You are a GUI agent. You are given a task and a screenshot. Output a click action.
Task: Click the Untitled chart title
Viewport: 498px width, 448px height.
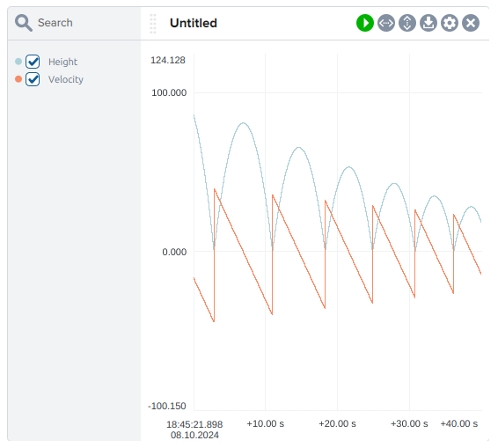[x=194, y=23]
